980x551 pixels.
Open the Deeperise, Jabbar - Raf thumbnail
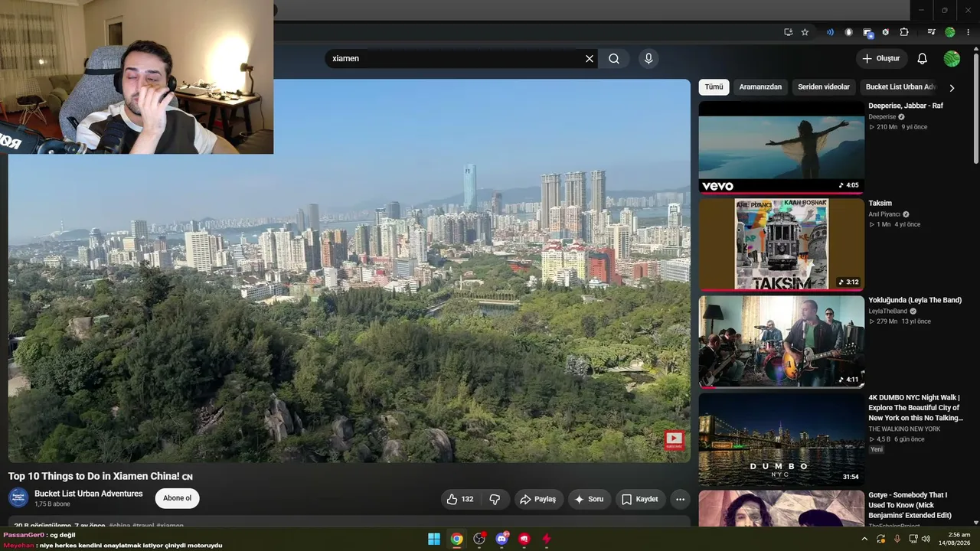click(781, 148)
